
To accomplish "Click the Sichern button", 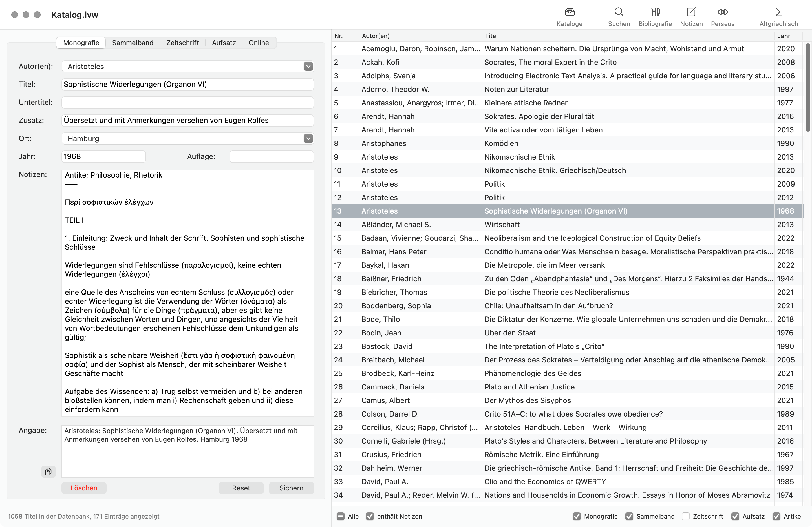I will pos(291,488).
